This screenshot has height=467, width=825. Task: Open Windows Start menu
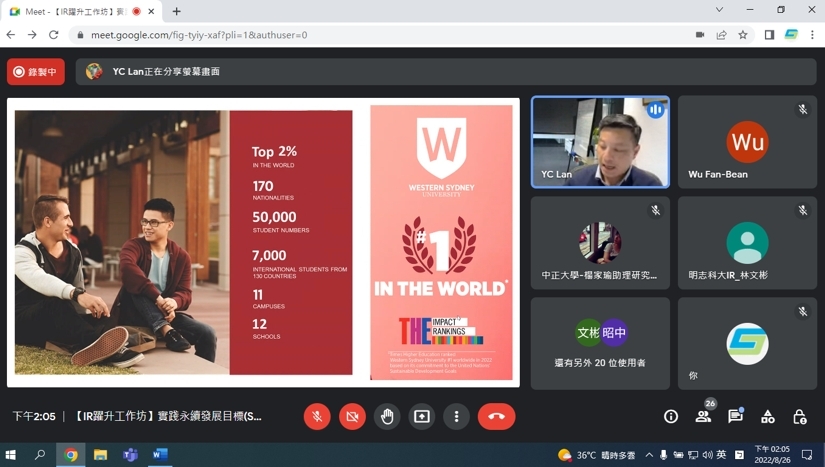11,454
